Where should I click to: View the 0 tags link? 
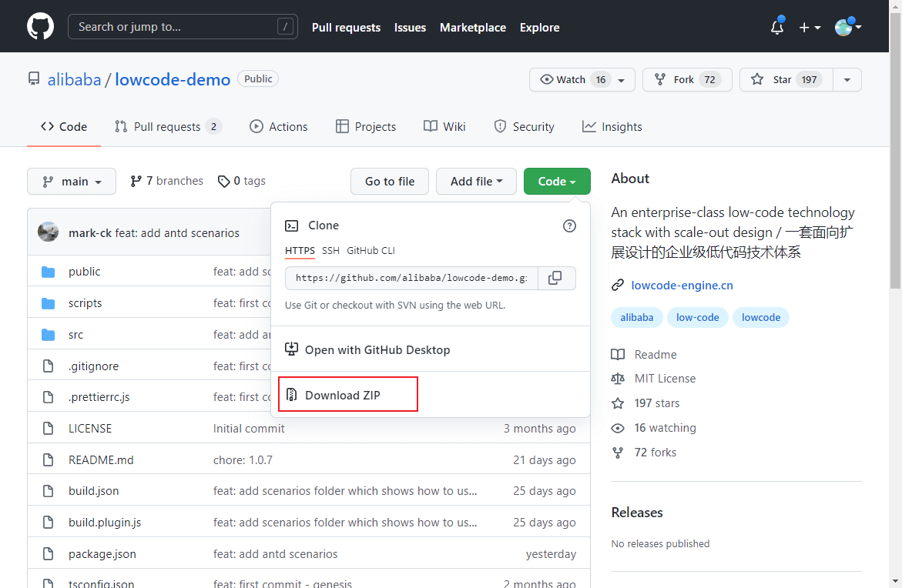pyautogui.click(x=242, y=181)
